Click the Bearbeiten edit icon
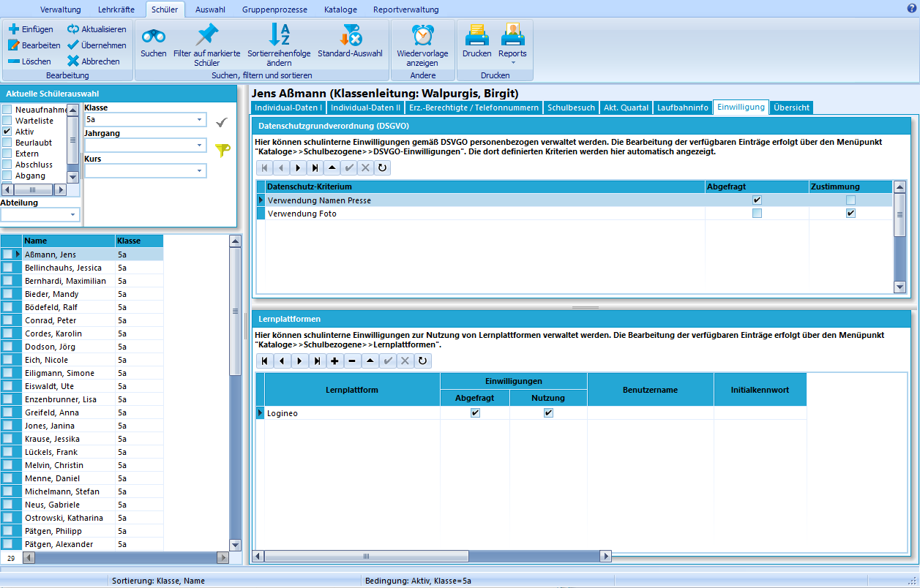Viewport: 920px width, 588px height. coord(13,45)
